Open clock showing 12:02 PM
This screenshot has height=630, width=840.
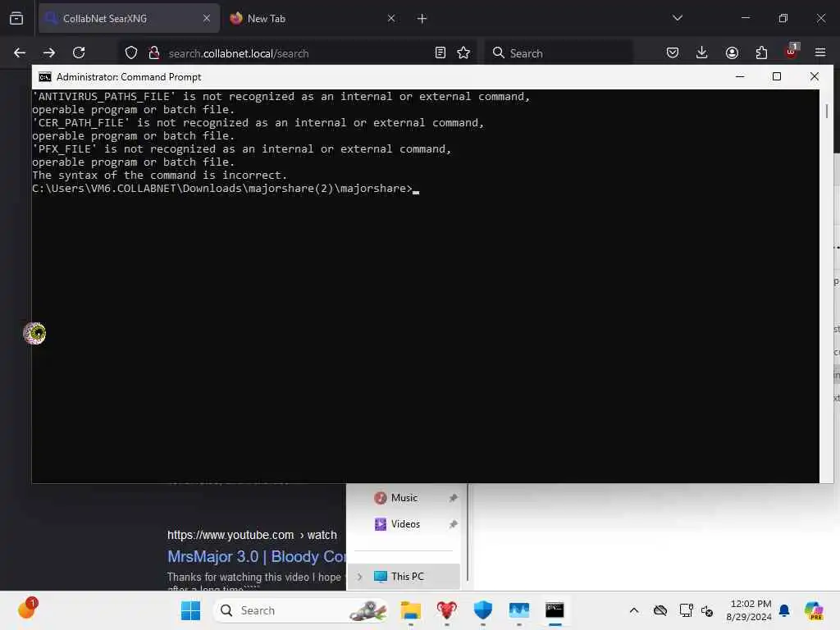[749, 610]
